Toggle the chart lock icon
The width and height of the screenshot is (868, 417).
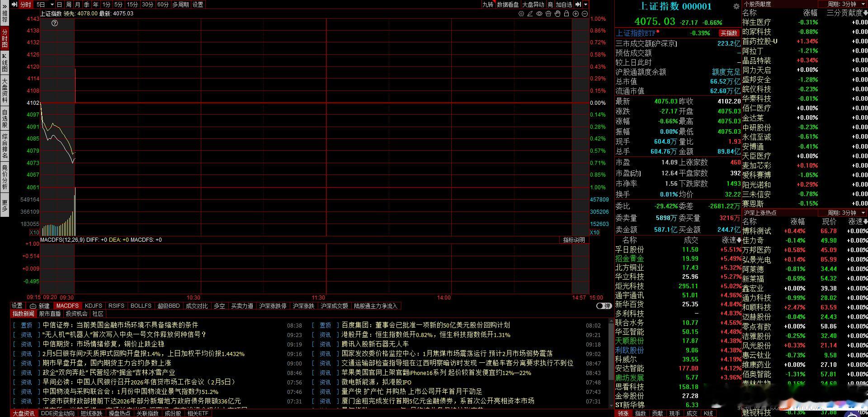click(566, 14)
